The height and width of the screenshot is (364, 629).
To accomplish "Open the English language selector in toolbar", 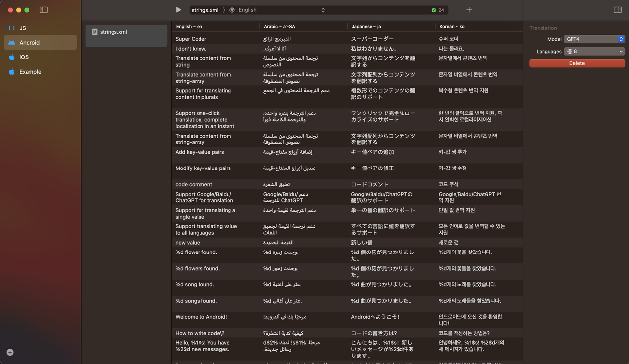I will (x=278, y=10).
